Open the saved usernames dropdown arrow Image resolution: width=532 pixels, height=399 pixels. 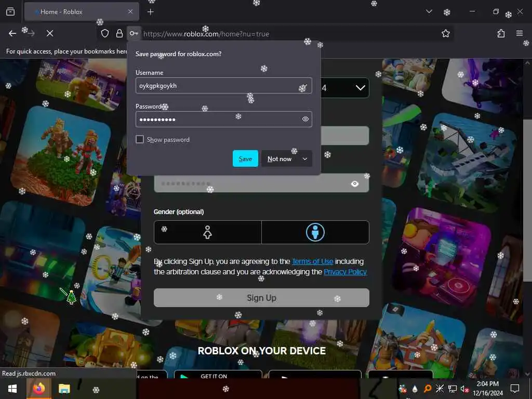[x=304, y=86]
